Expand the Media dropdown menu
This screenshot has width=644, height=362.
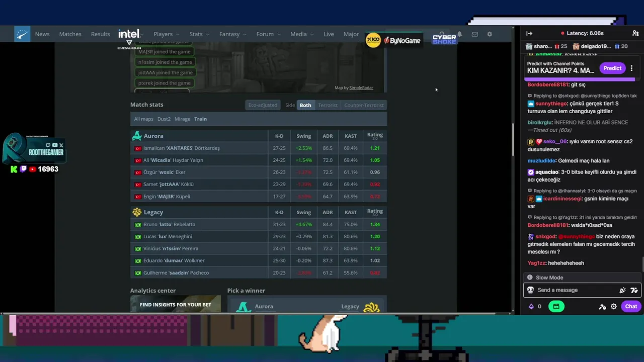click(302, 34)
